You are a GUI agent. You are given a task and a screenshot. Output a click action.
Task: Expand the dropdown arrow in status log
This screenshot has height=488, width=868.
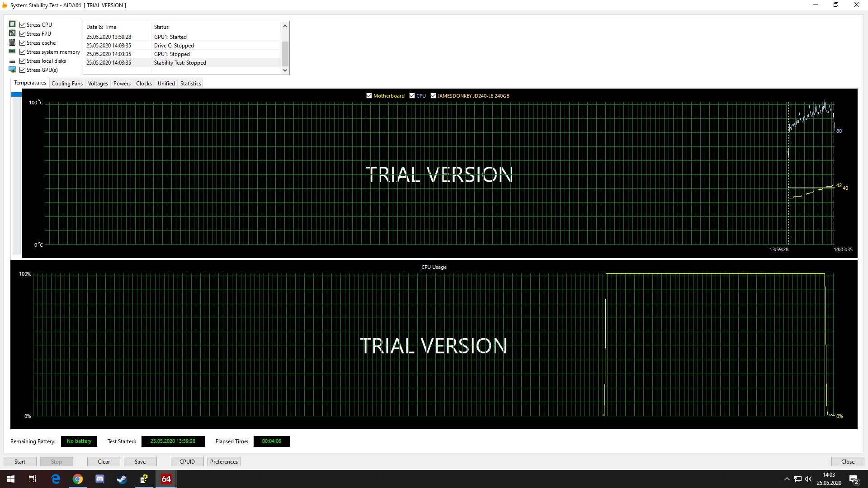pos(285,70)
